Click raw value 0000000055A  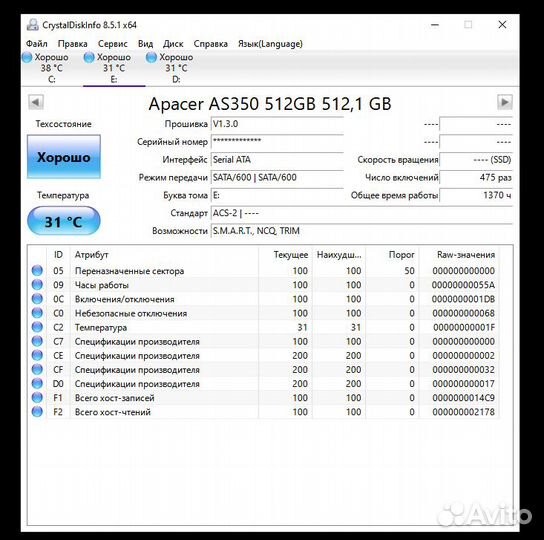click(463, 285)
